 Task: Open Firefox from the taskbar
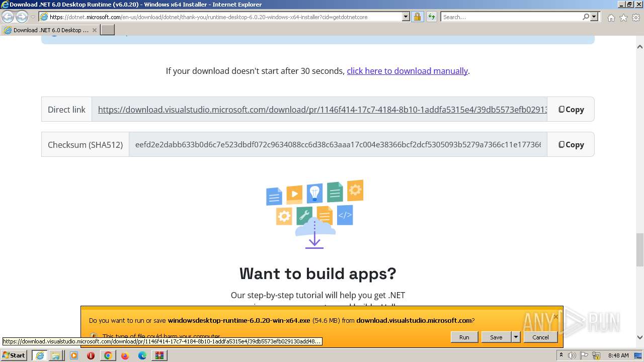(125, 355)
